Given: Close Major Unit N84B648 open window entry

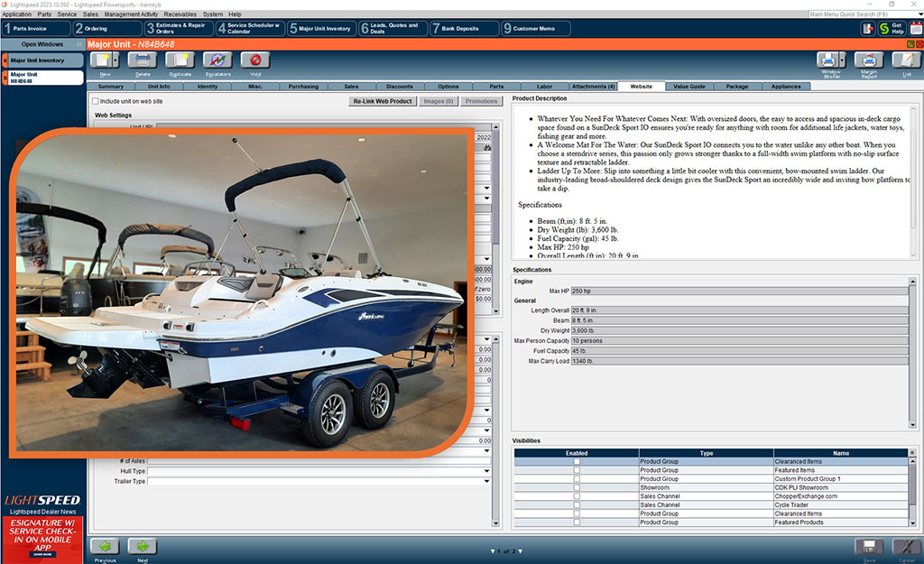Looking at the screenshot, I should pos(5,78).
